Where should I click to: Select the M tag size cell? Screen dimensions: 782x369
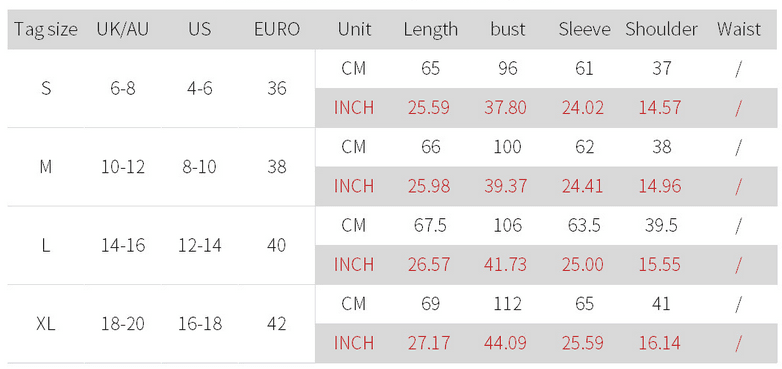(46, 167)
